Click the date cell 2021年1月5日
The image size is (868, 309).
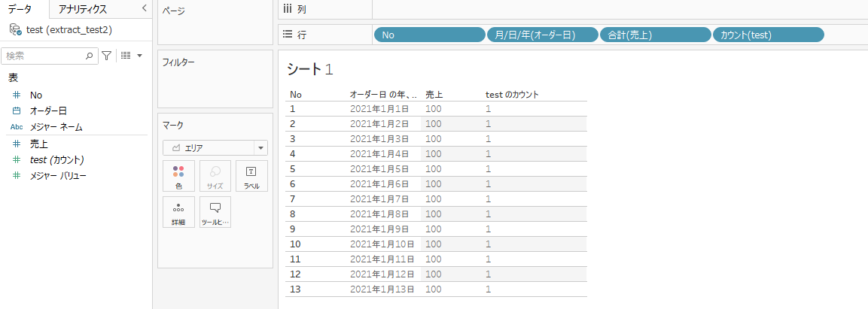tap(379, 168)
